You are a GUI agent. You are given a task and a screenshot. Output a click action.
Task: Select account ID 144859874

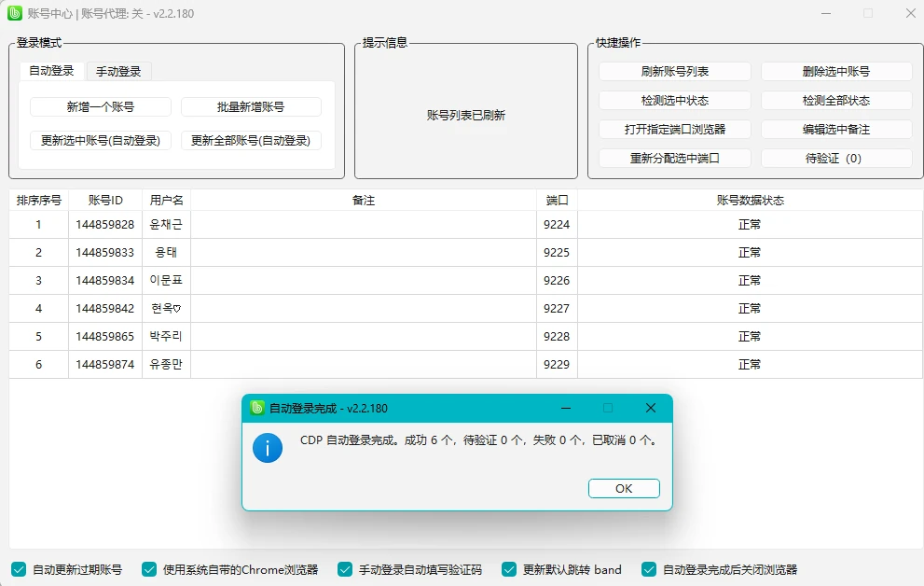(x=104, y=364)
